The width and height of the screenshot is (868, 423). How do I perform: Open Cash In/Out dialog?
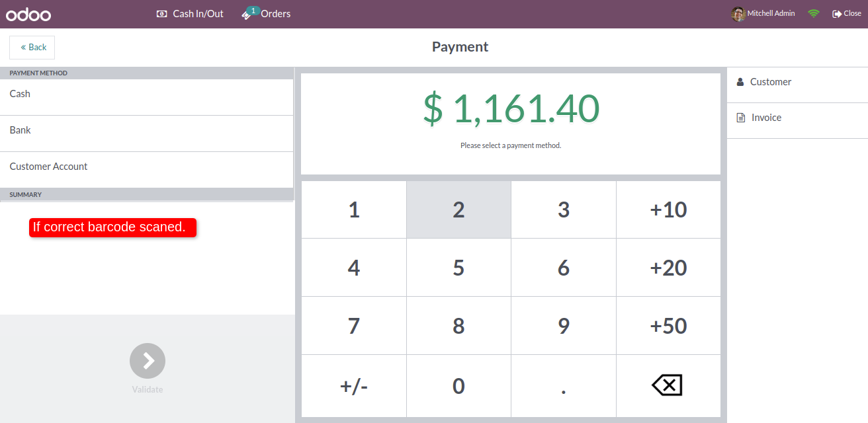point(191,13)
